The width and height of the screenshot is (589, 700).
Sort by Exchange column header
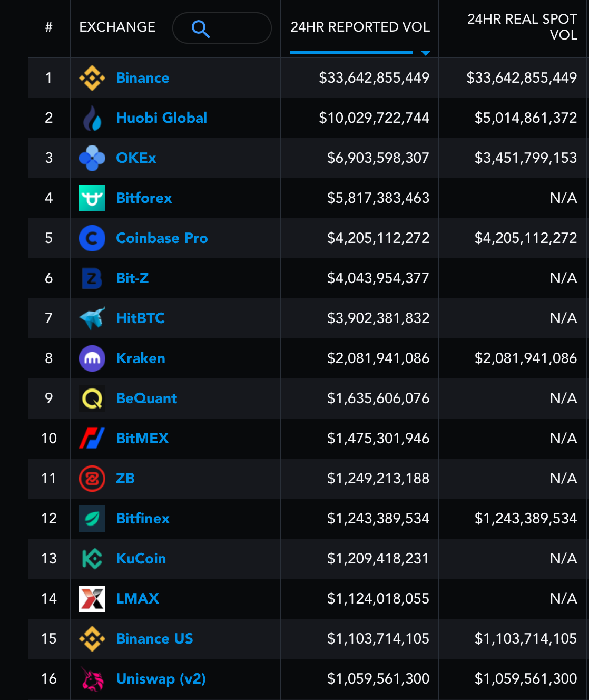coord(117,27)
